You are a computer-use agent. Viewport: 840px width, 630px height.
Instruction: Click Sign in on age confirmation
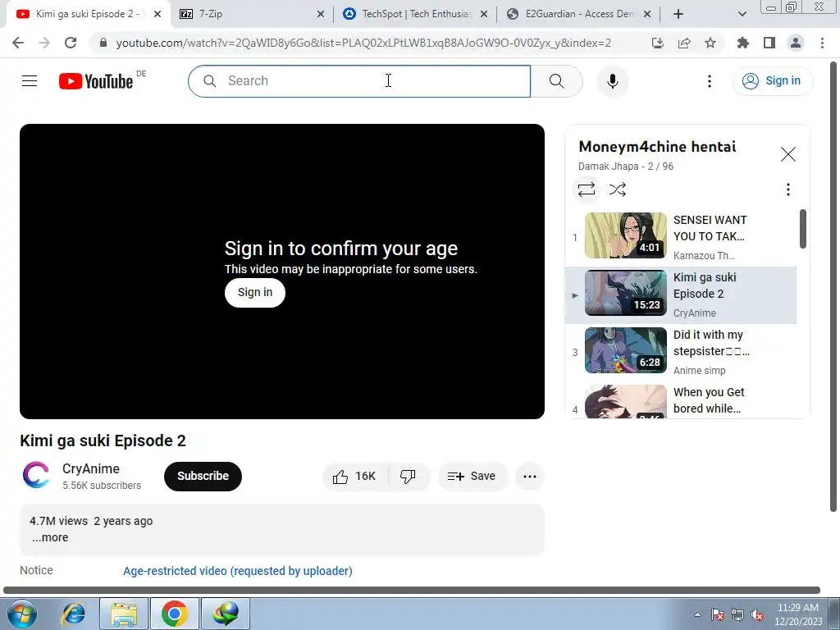[255, 293]
